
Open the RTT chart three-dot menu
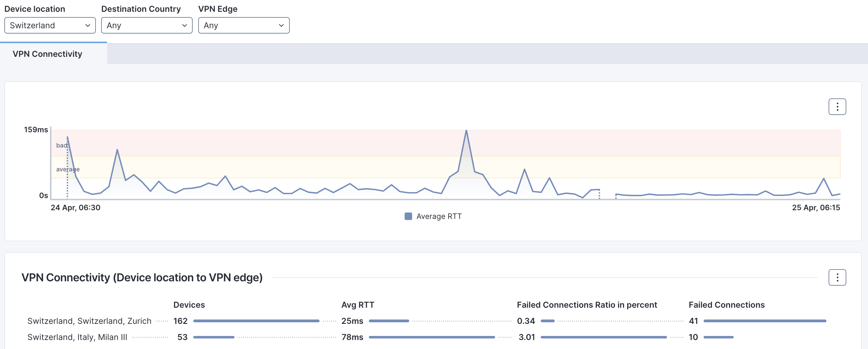tap(837, 107)
